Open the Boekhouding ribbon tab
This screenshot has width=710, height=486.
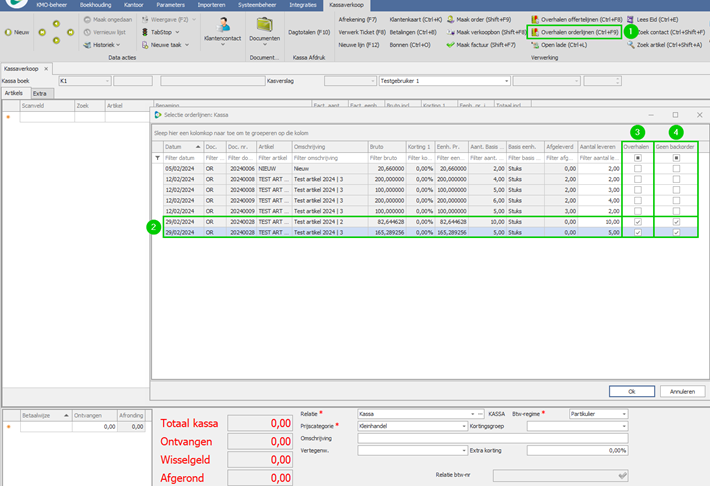96,5
